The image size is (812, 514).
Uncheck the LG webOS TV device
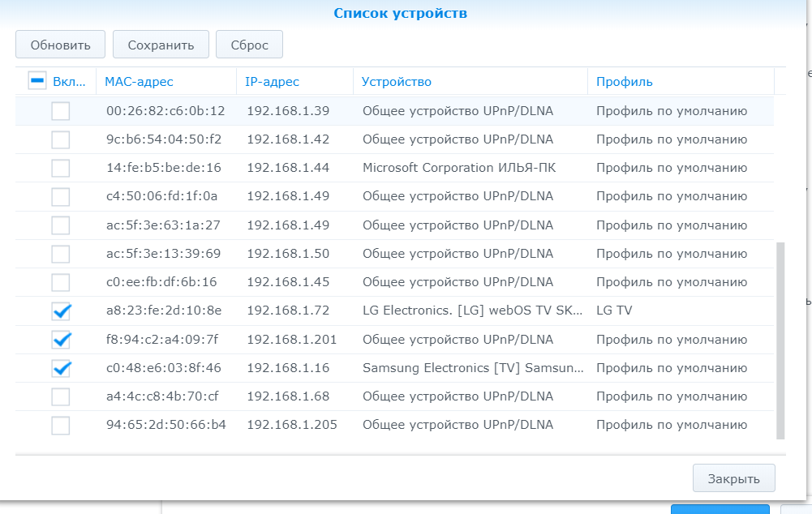[61, 311]
